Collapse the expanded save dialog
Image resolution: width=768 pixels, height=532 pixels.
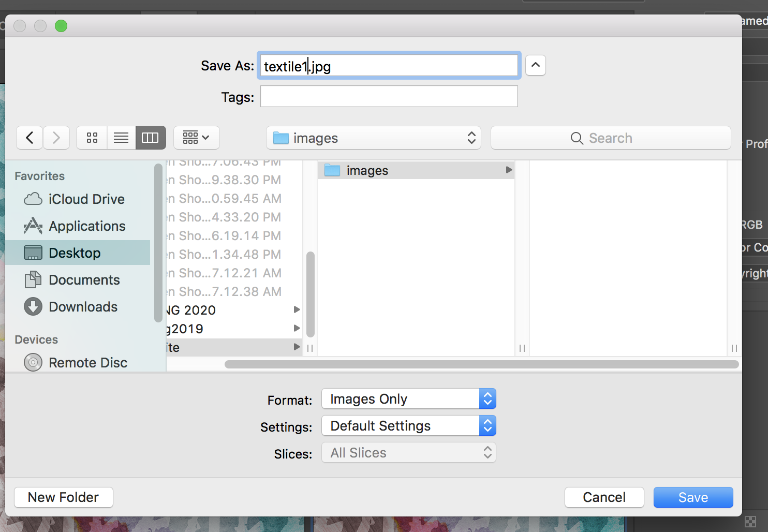[536, 65]
